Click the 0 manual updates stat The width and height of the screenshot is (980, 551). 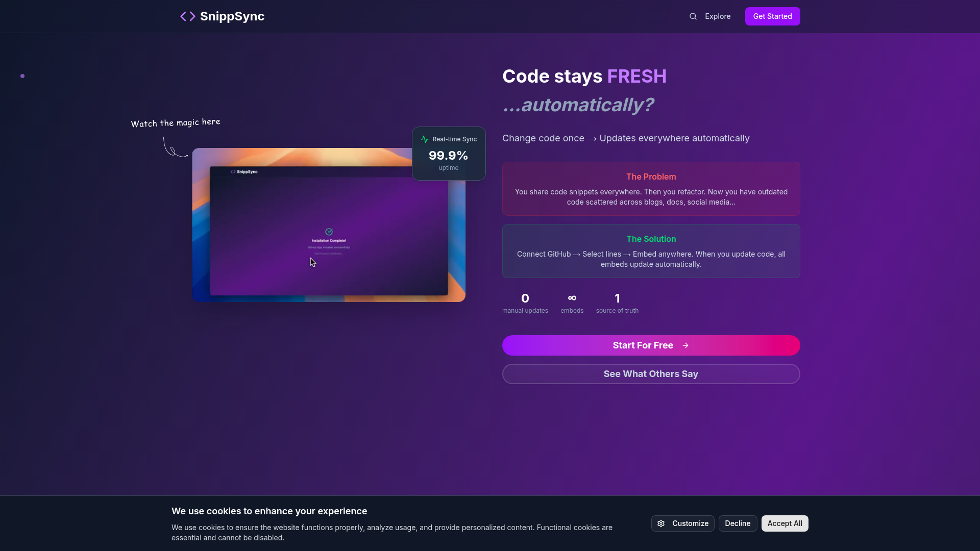coord(525,303)
